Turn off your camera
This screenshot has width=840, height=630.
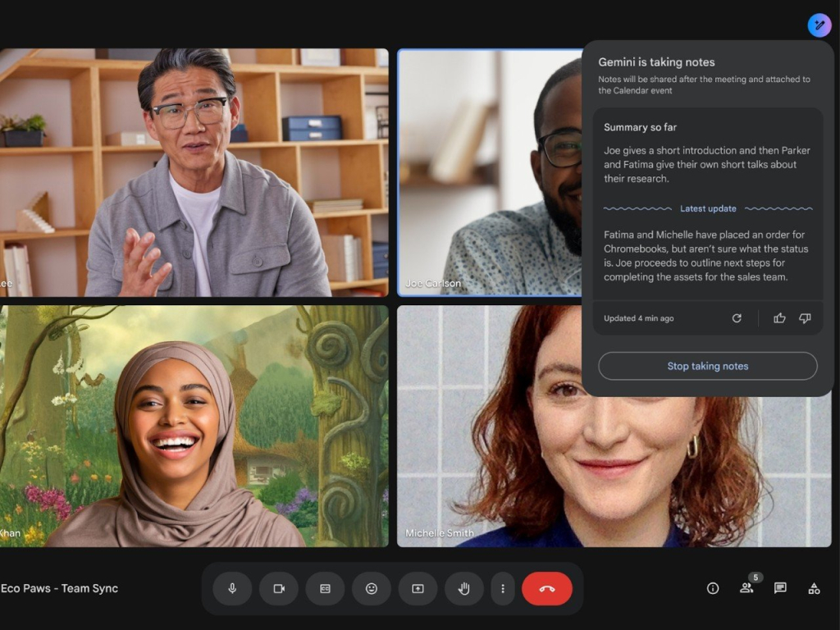(x=277, y=588)
